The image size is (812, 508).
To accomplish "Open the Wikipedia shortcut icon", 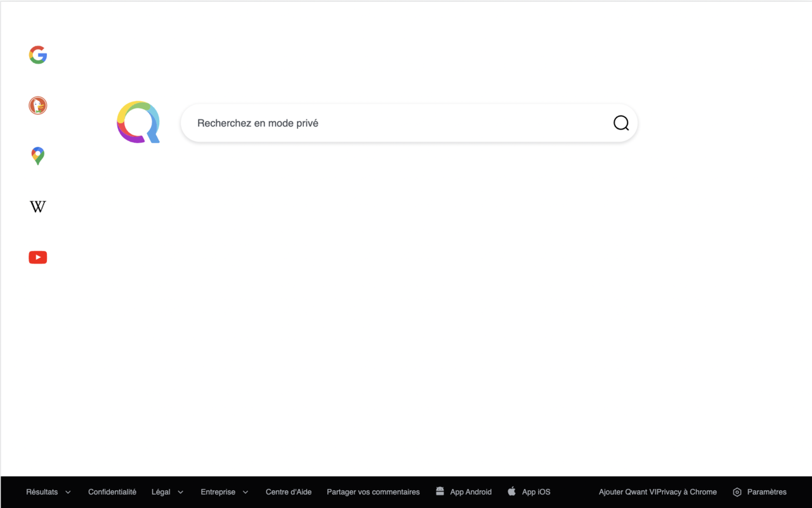I will tap(38, 206).
